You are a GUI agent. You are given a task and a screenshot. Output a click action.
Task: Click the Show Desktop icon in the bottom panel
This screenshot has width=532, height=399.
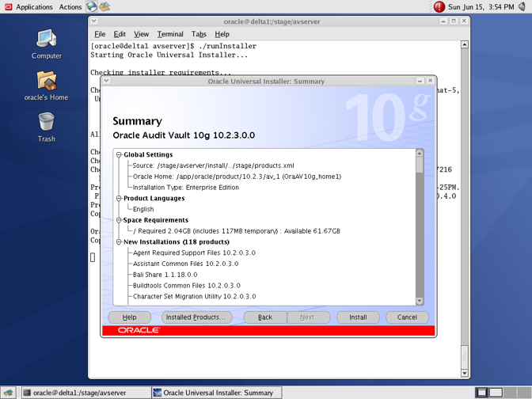click(8, 393)
